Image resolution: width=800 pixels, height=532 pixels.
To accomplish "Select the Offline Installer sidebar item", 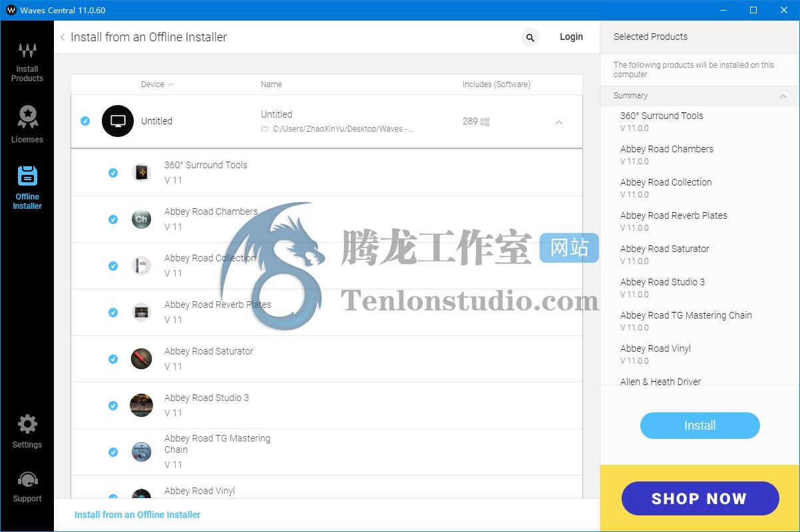I will coord(27,188).
